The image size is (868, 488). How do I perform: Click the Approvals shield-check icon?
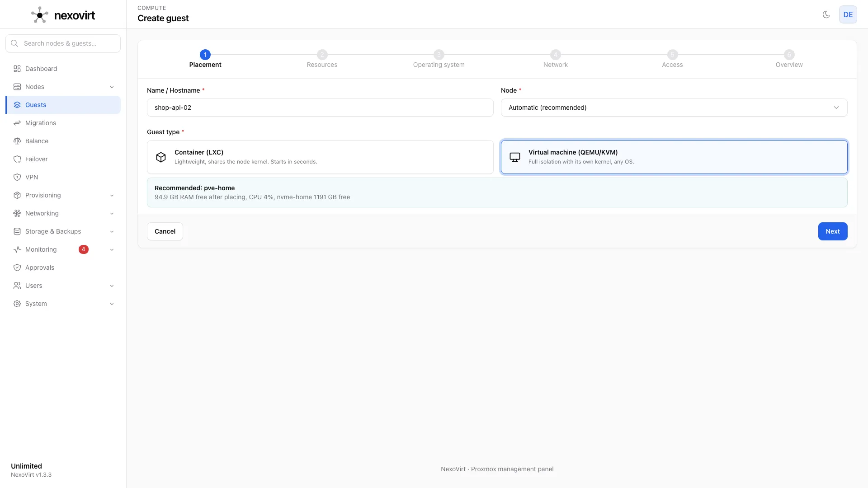[x=17, y=267]
